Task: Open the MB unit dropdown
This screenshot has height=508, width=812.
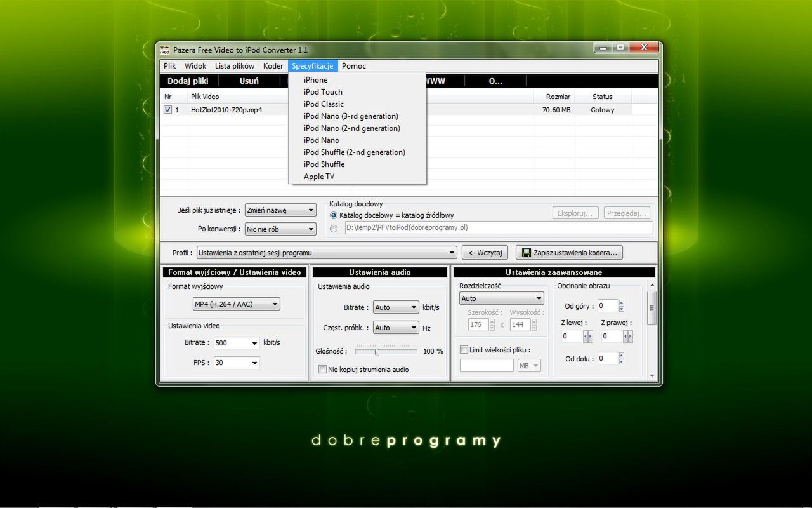Action: (x=529, y=366)
